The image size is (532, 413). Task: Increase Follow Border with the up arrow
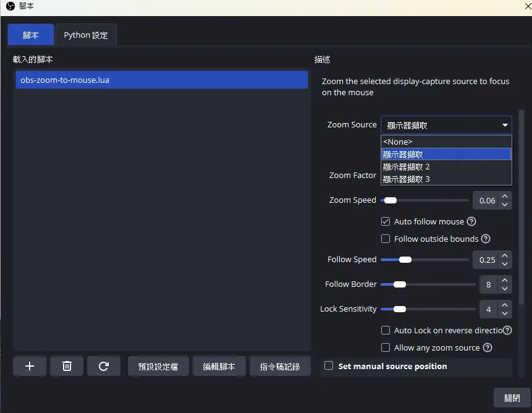[x=505, y=280]
